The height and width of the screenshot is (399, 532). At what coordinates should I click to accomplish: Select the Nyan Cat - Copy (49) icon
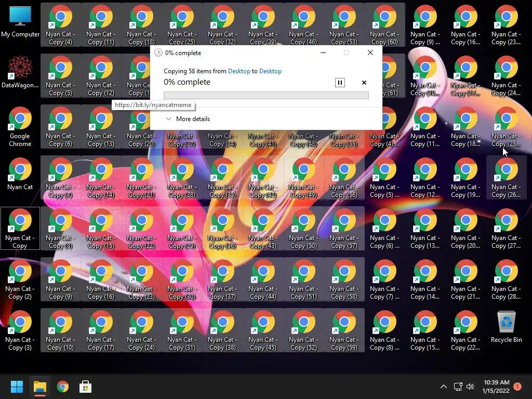303,177
